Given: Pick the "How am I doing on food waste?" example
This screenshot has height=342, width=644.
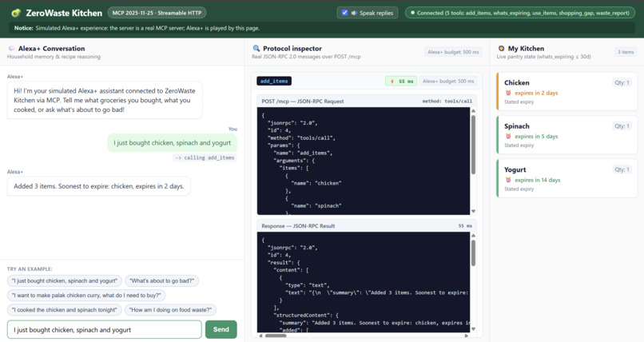Looking at the screenshot, I should [x=170, y=309].
